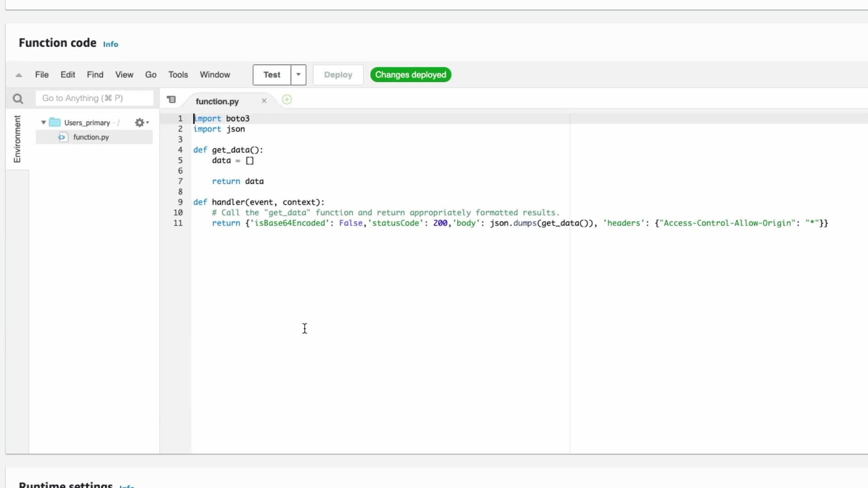
Task: Open the tab list icon
Action: (171, 99)
